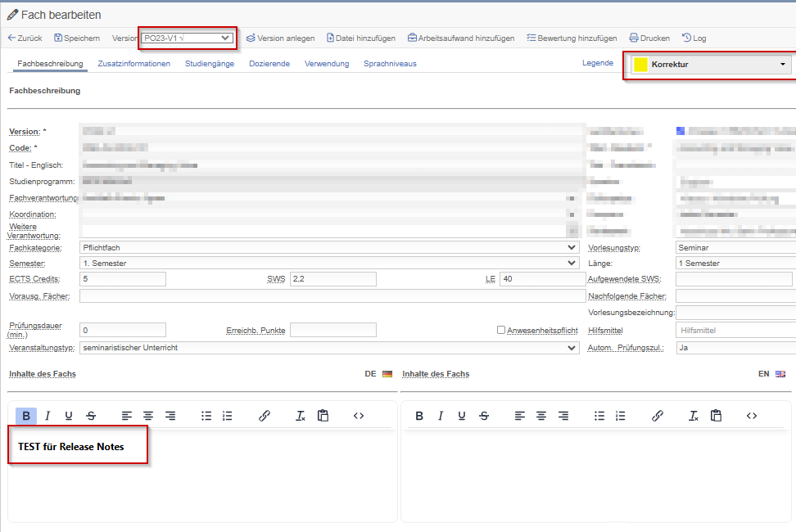Click the Drucken button

coord(649,38)
